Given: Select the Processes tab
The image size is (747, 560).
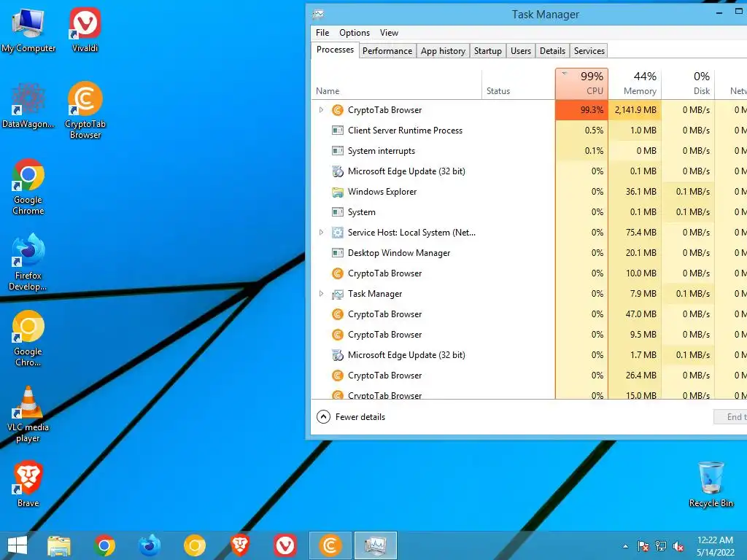Looking at the screenshot, I should point(335,50).
